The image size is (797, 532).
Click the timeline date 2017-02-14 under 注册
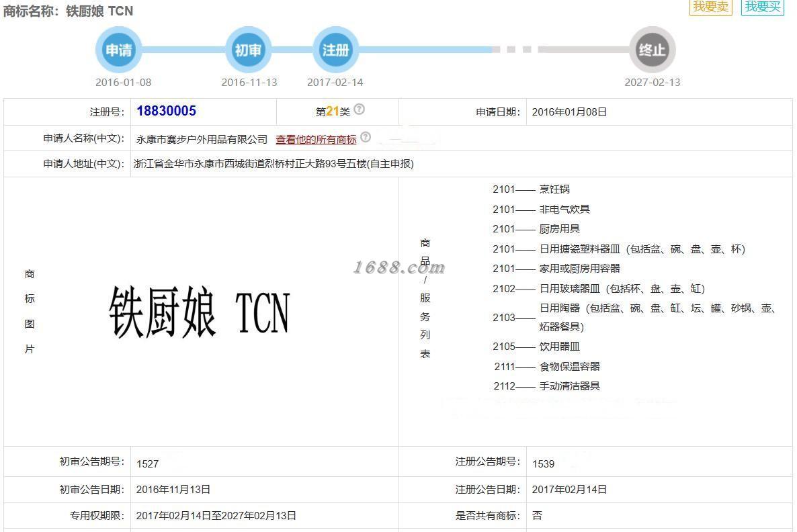point(335,83)
